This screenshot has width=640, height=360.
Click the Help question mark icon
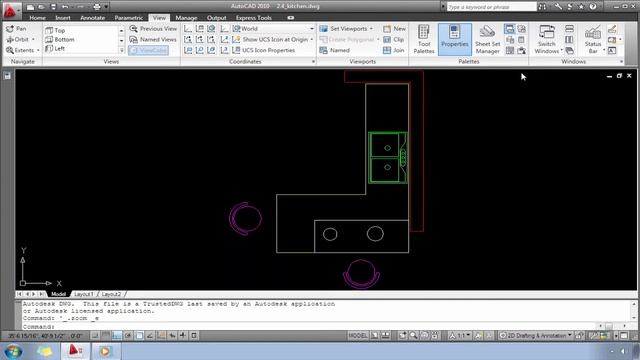point(593,7)
